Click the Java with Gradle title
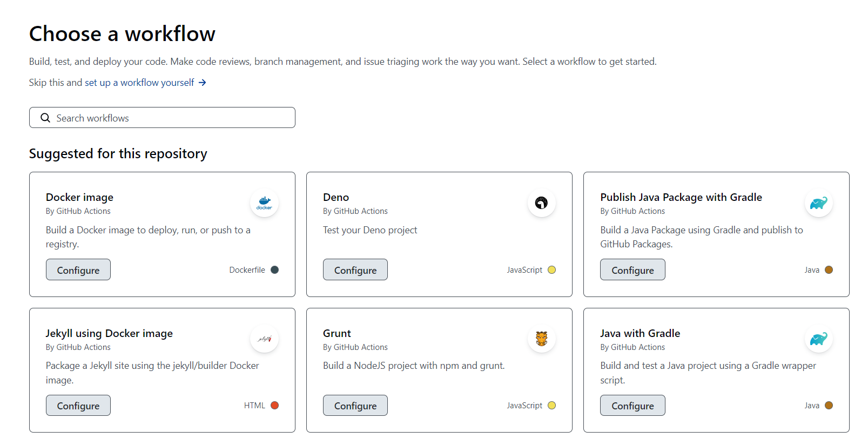868x445 pixels. coord(640,333)
